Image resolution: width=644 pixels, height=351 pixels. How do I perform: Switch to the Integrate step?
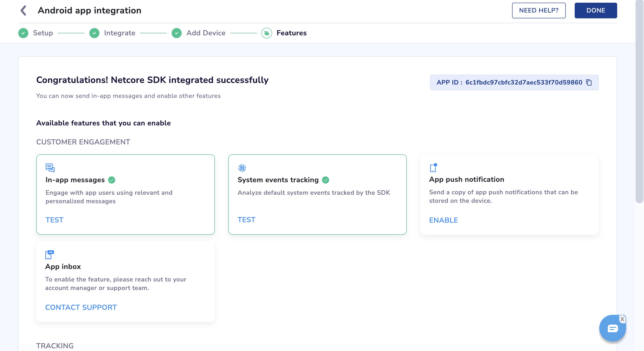click(x=119, y=33)
